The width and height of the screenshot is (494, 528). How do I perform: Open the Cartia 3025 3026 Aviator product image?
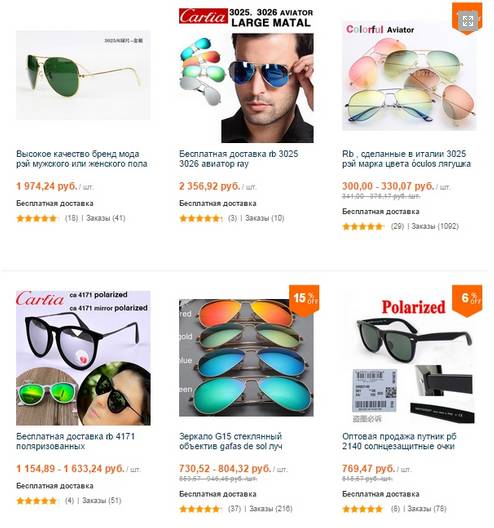tap(246, 75)
